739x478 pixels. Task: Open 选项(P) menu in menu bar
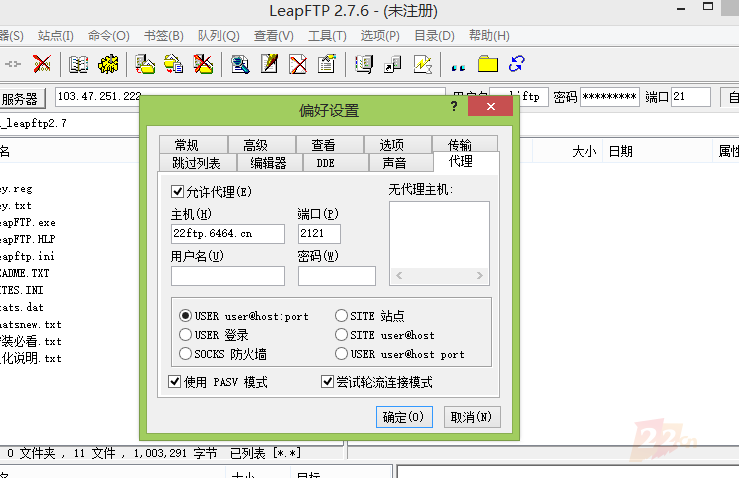380,36
